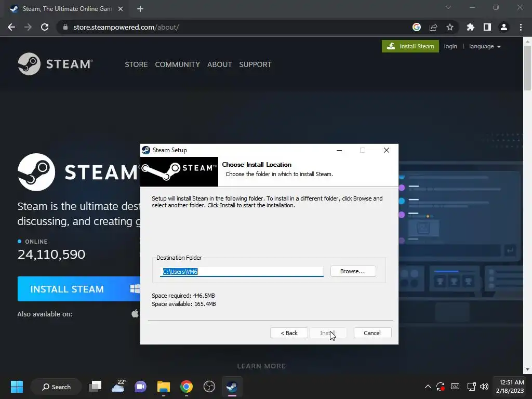
Task: Switch to Chrome on the taskbar
Action: (x=187, y=387)
